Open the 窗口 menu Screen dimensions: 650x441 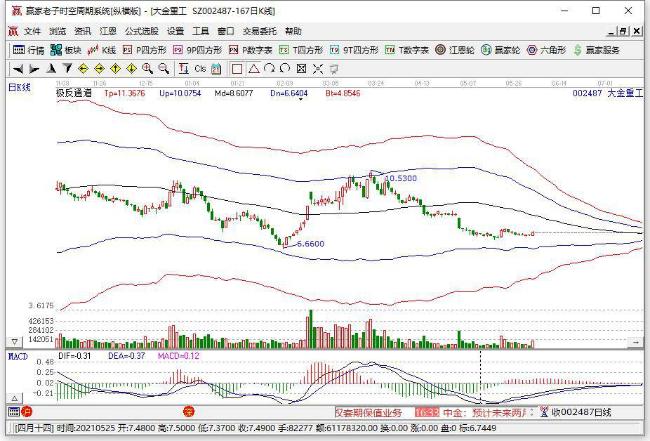226,31
